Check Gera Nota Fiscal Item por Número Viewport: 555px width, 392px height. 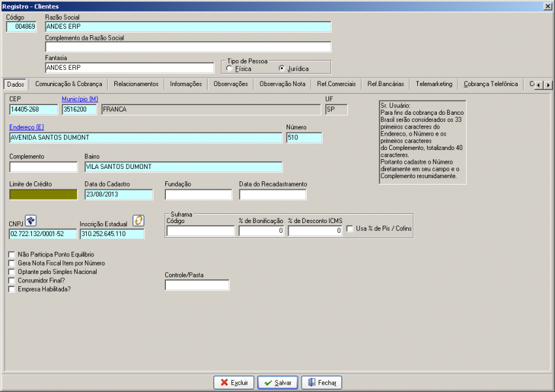pos(12,264)
